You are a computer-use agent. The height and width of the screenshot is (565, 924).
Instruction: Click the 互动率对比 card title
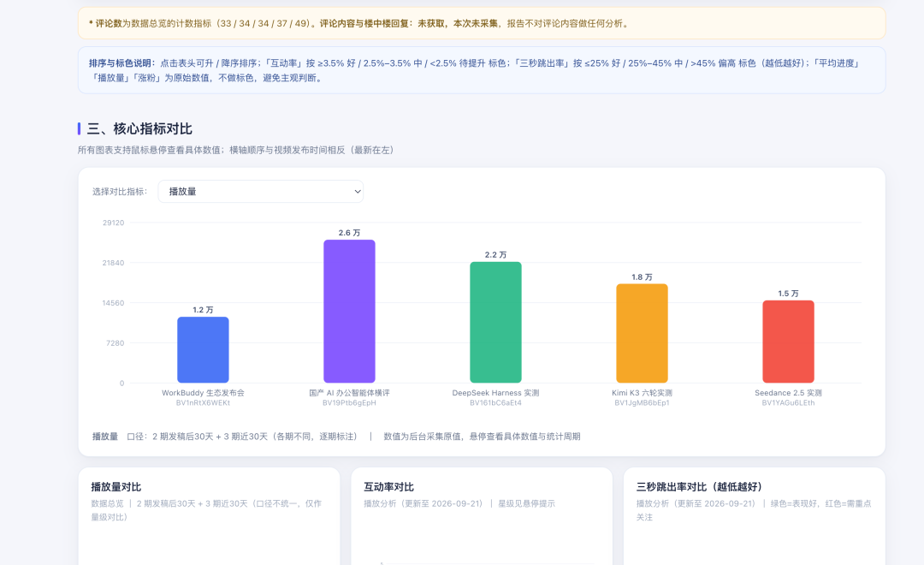tap(389, 487)
